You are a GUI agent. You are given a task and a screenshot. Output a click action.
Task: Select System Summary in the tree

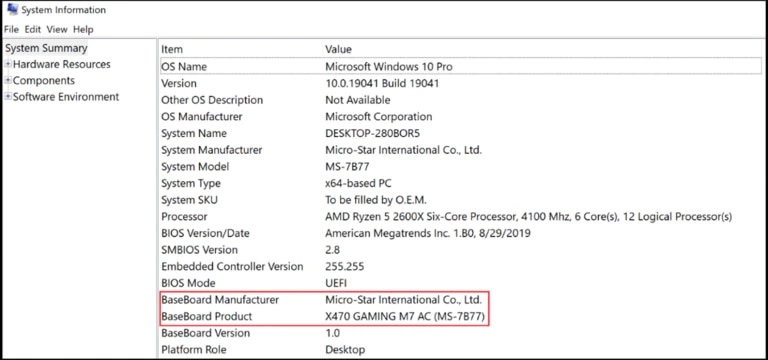(46, 48)
